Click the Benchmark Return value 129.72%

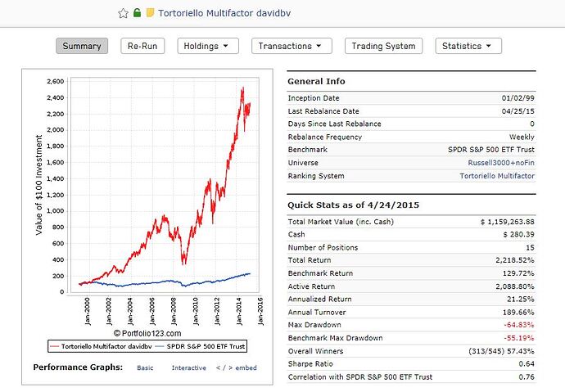coord(518,273)
